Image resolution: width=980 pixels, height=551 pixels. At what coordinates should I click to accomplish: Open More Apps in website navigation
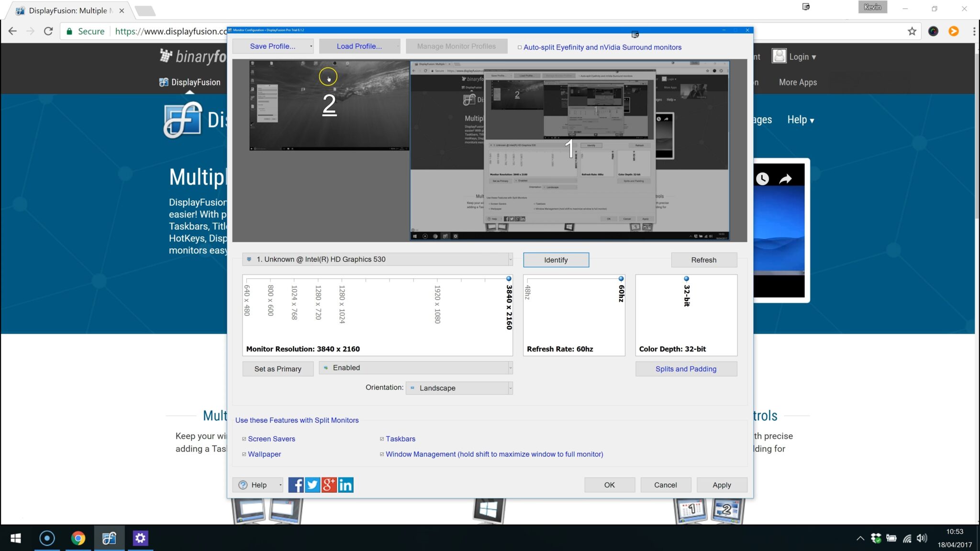pyautogui.click(x=797, y=82)
